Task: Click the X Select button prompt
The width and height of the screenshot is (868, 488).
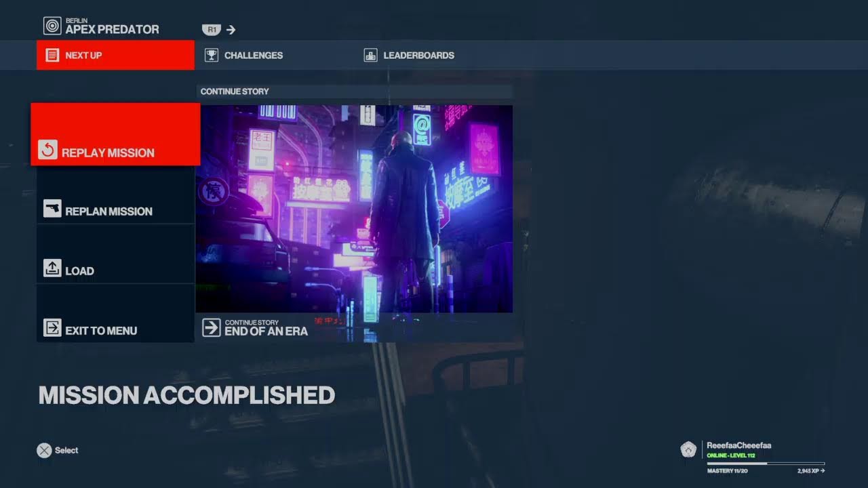Action: point(58,450)
